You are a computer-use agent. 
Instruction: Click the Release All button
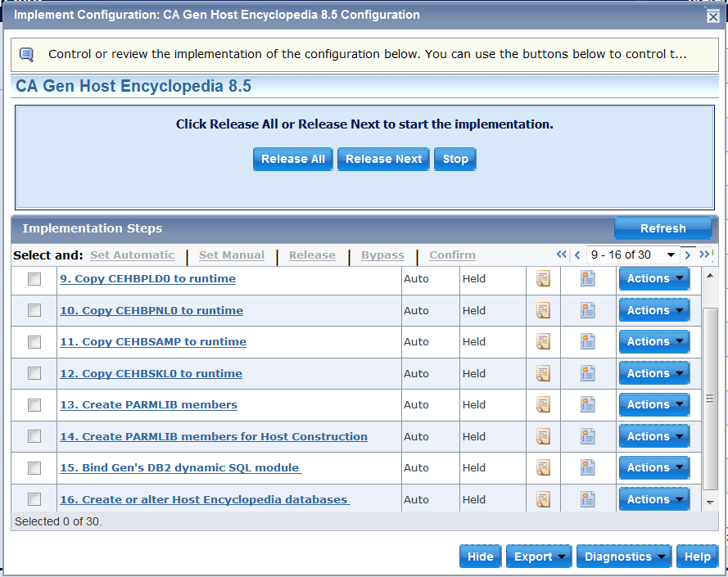(293, 160)
